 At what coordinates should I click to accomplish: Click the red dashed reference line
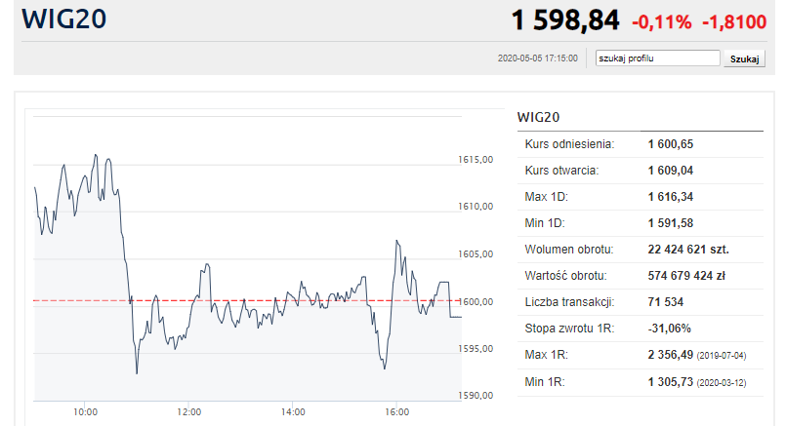(247, 301)
